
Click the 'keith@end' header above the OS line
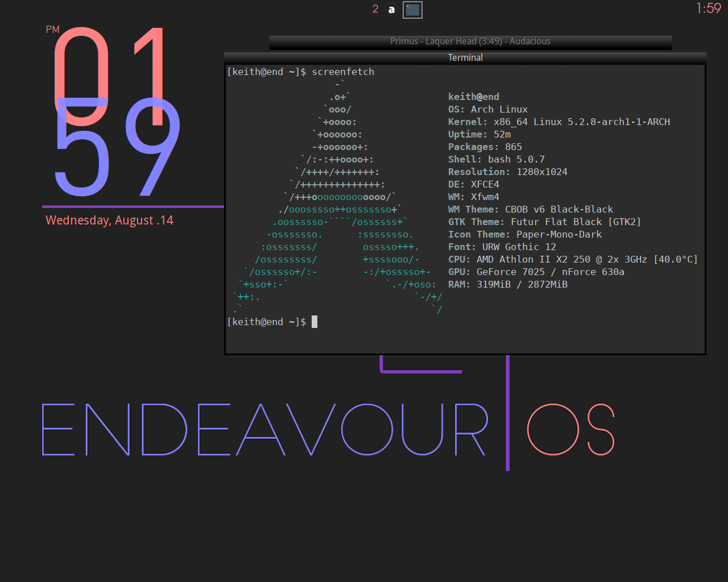tap(474, 97)
